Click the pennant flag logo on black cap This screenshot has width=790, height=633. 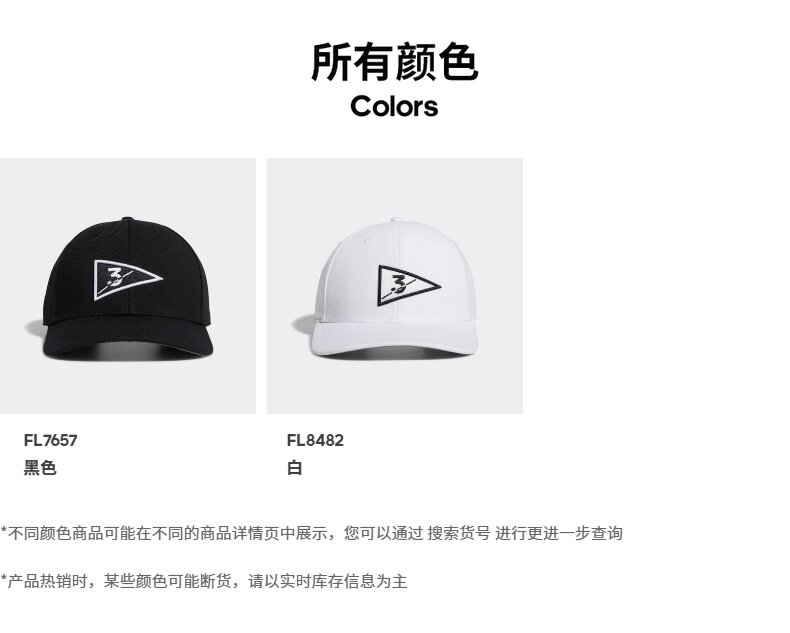(x=128, y=280)
